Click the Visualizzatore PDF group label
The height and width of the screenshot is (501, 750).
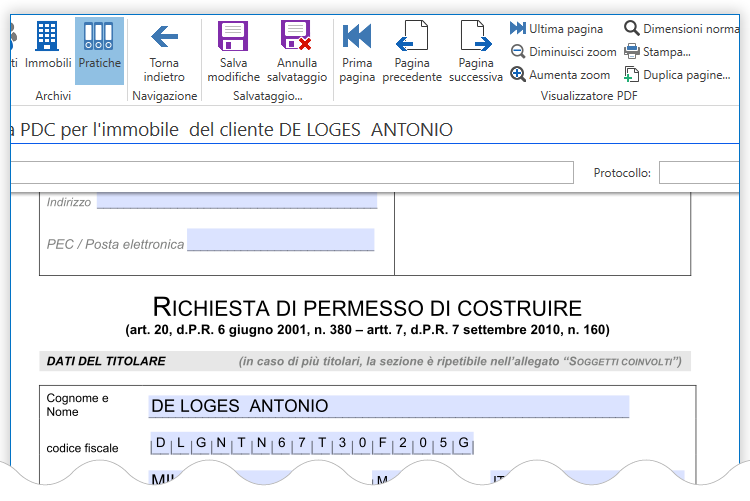589,96
